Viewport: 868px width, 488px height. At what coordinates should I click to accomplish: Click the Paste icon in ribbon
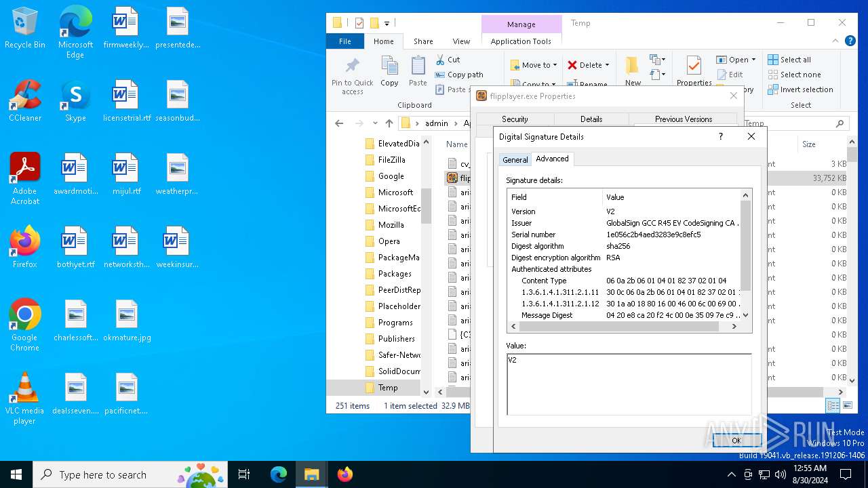point(418,72)
